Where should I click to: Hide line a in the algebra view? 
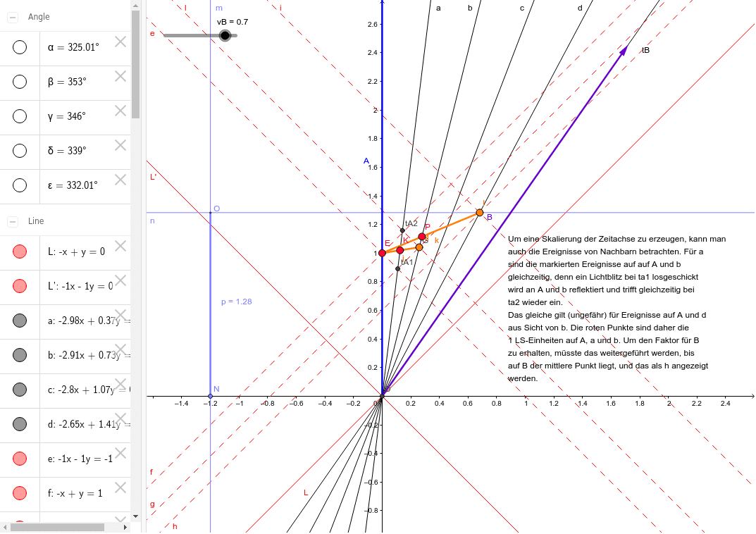coord(20,321)
